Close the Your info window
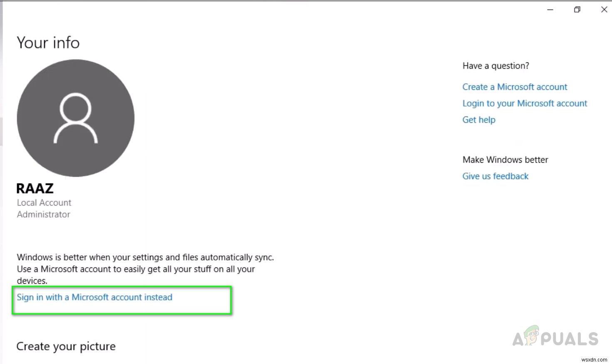 (604, 10)
